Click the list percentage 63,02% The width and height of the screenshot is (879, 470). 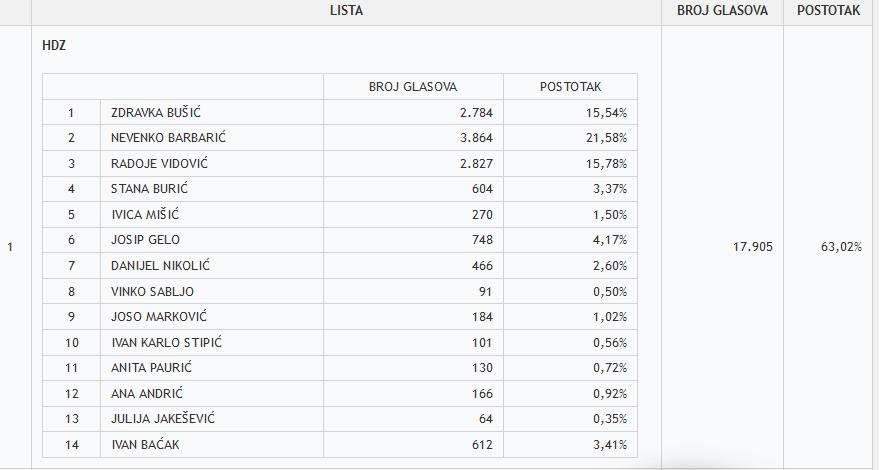pyautogui.click(x=841, y=247)
